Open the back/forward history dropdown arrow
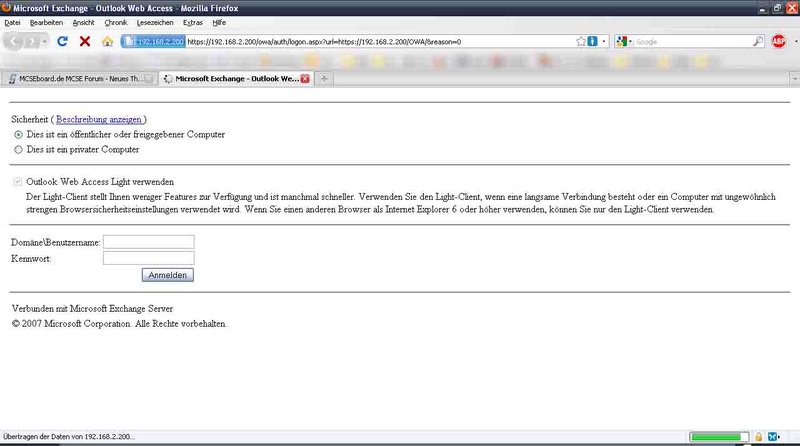This screenshot has height=446, width=800. (x=44, y=42)
